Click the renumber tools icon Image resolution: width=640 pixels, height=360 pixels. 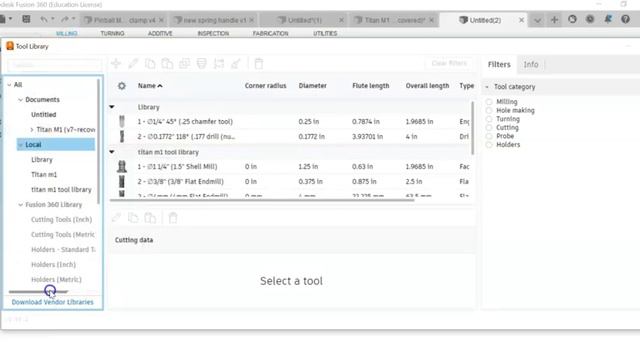click(219, 63)
